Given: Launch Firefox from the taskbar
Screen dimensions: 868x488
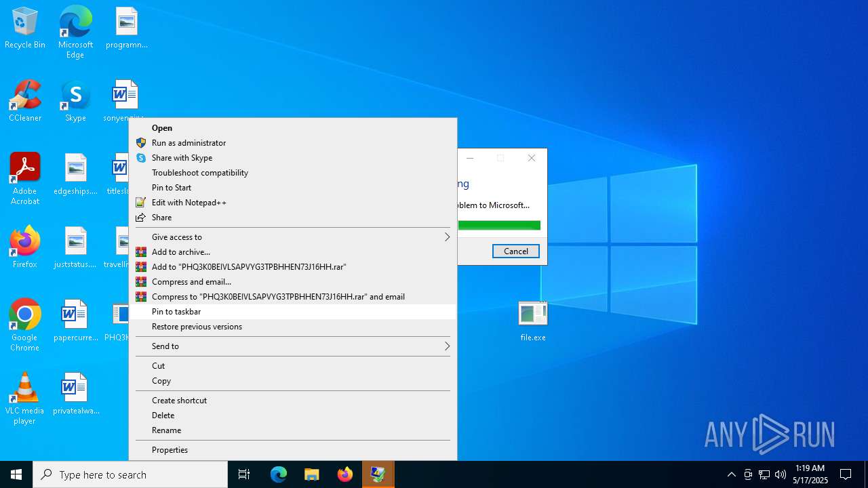Looking at the screenshot, I should 345,474.
